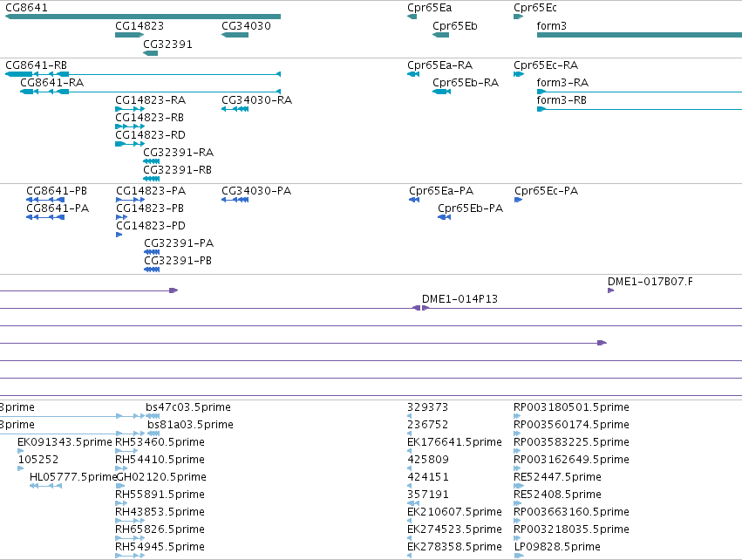
Task: Select protein Cpr65Ea-PA
Action: 414,200
